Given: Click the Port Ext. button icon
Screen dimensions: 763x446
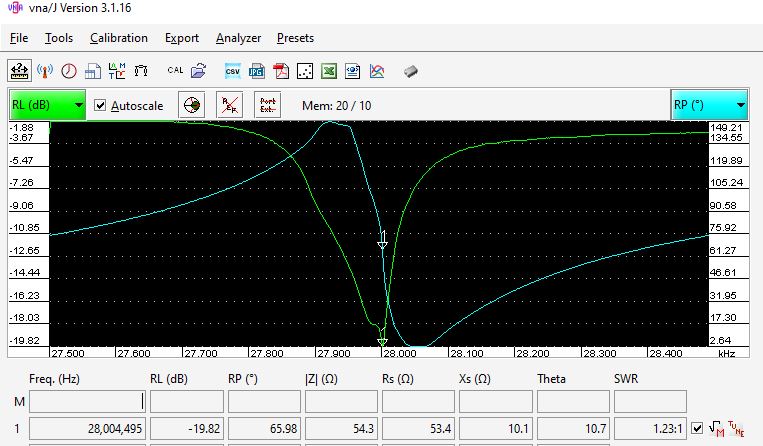Looking at the screenshot, I should 267,105.
